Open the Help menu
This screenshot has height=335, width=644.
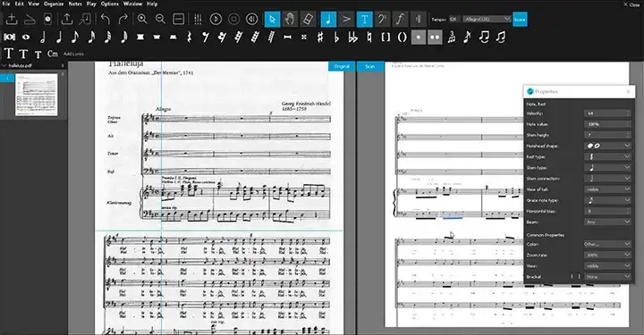(x=152, y=4)
